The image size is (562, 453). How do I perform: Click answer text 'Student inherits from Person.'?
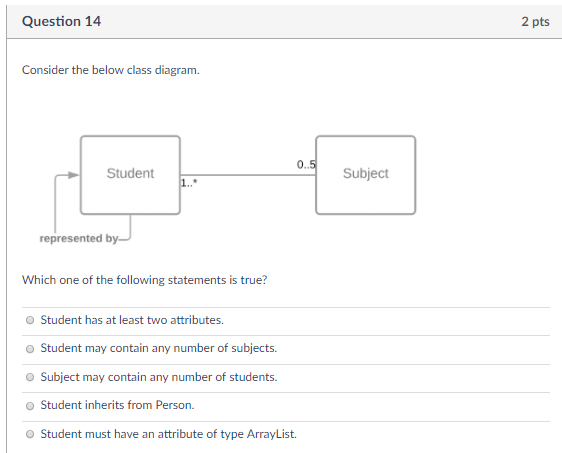tap(117, 405)
